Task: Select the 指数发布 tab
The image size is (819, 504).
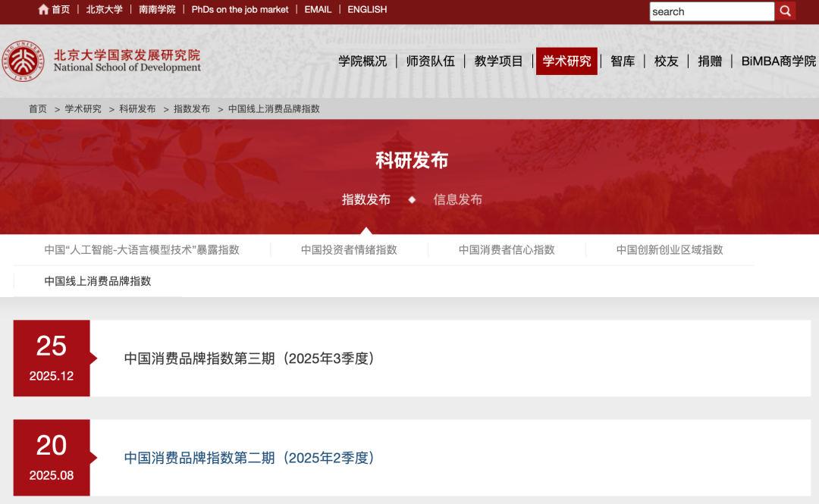Action: click(367, 200)
